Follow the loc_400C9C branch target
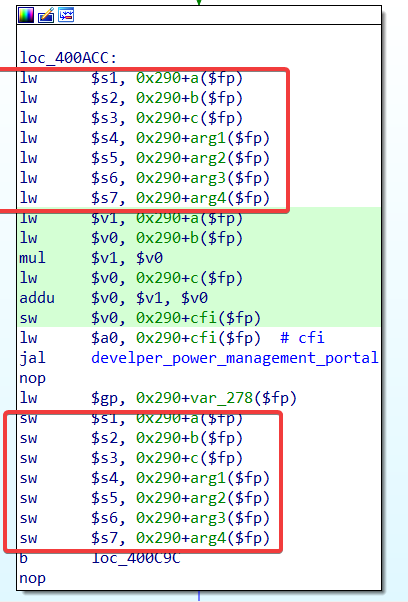Viewport: 408px width, 602px height. [x=135, y=558]
